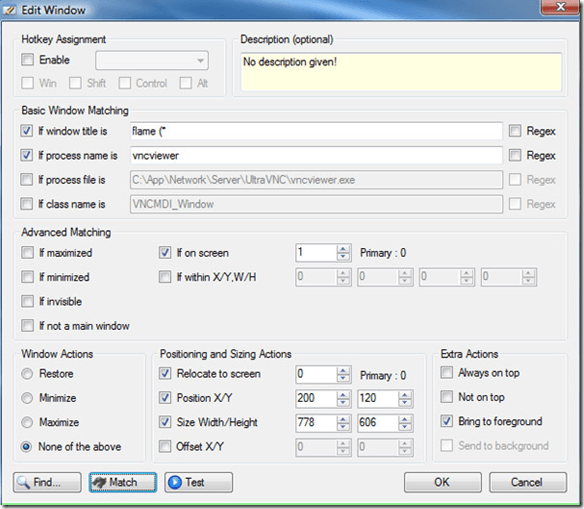Click the Match button

123,482
